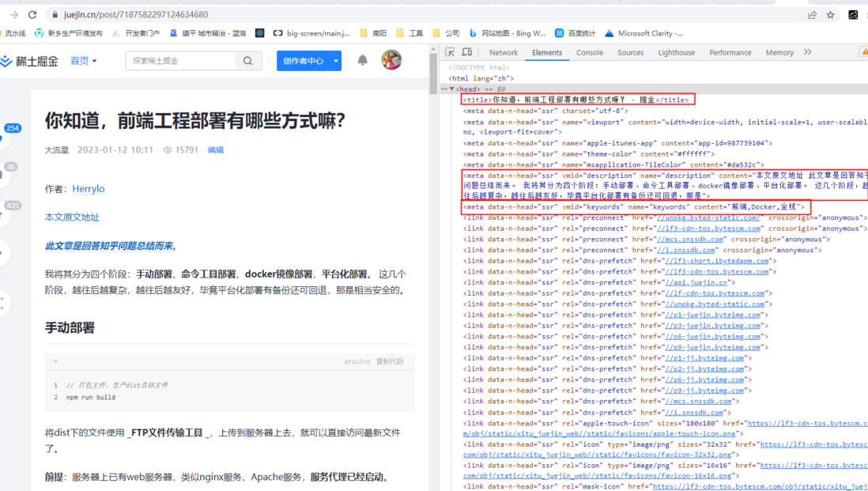
Task: Click the page vertical scrollbar
Action: coord(433,73)
